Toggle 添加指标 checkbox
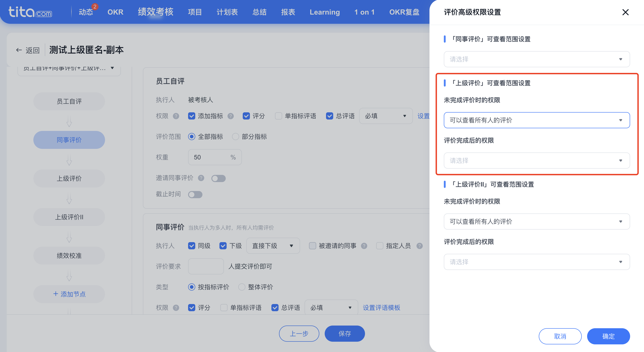The height and width of the screenshot is (352, 644). tap(191, 116)
